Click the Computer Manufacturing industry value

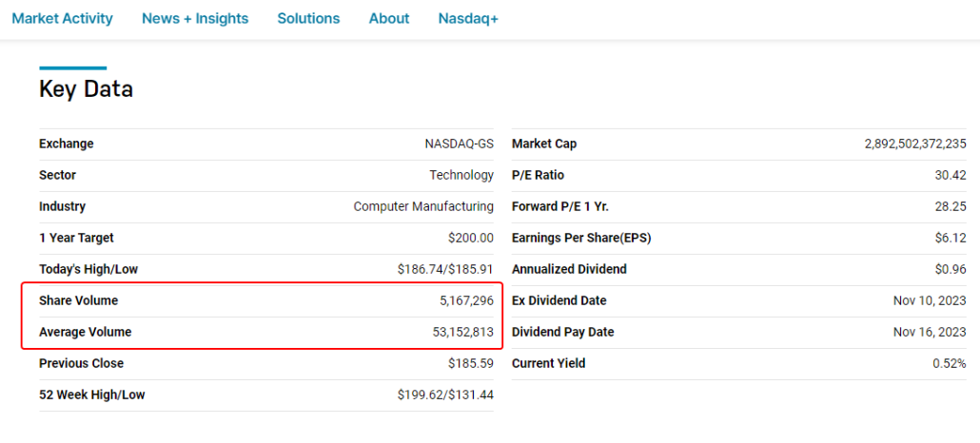click(423, 206)
